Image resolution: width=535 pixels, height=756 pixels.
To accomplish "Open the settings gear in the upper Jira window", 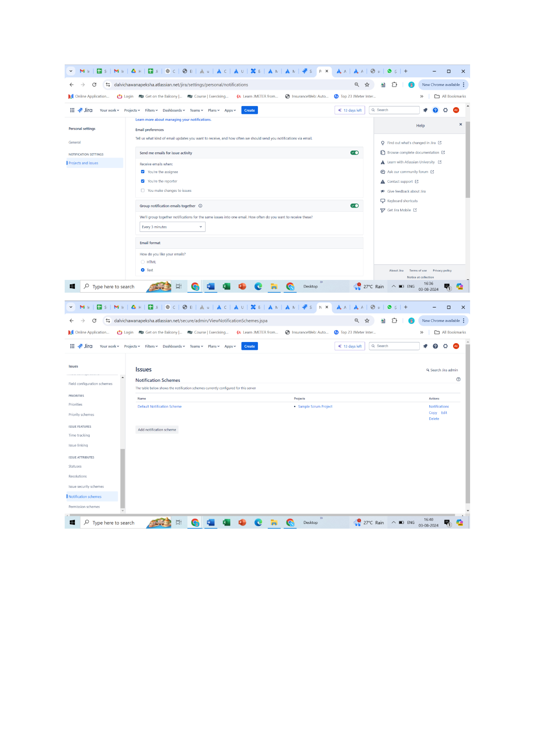I will point(445,110).
